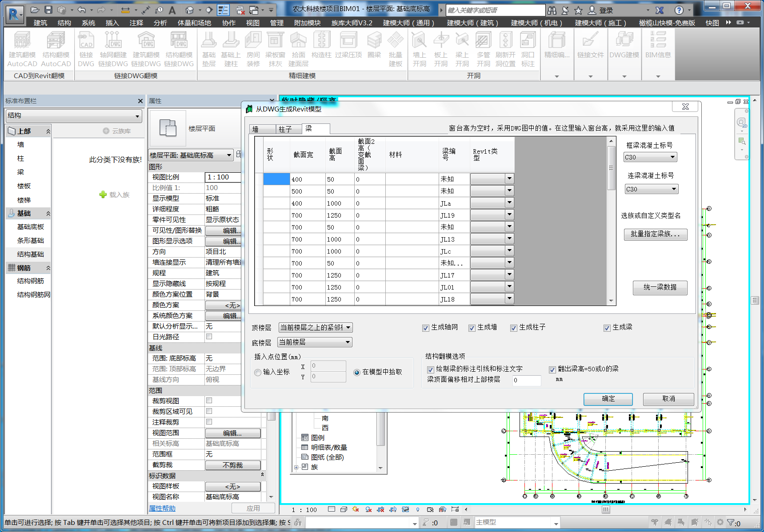Click BIM信息 ribbon tool
The image size is (764, 532).
[x=658, y=46]
